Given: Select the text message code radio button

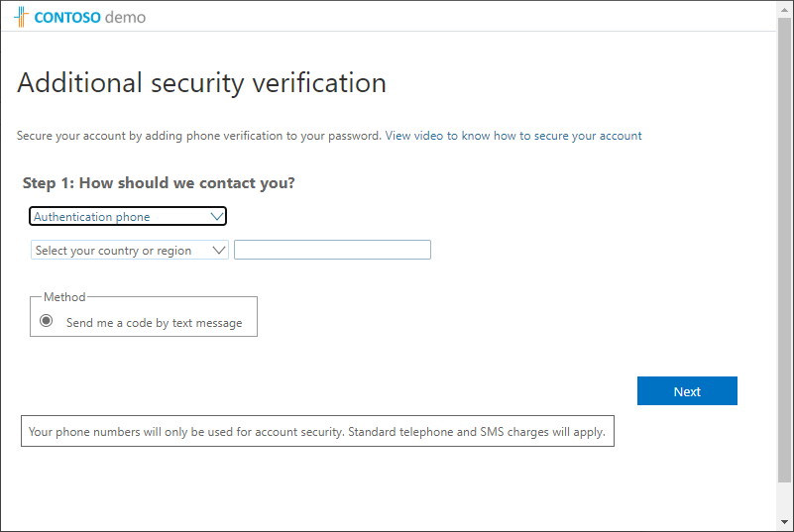Looking at the screenshot, I should (x=46, y=321).
